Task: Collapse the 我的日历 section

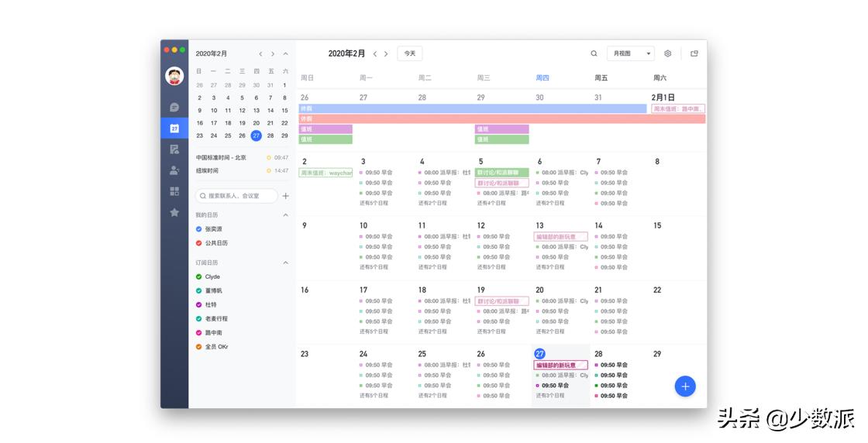Action: point(286,215)
